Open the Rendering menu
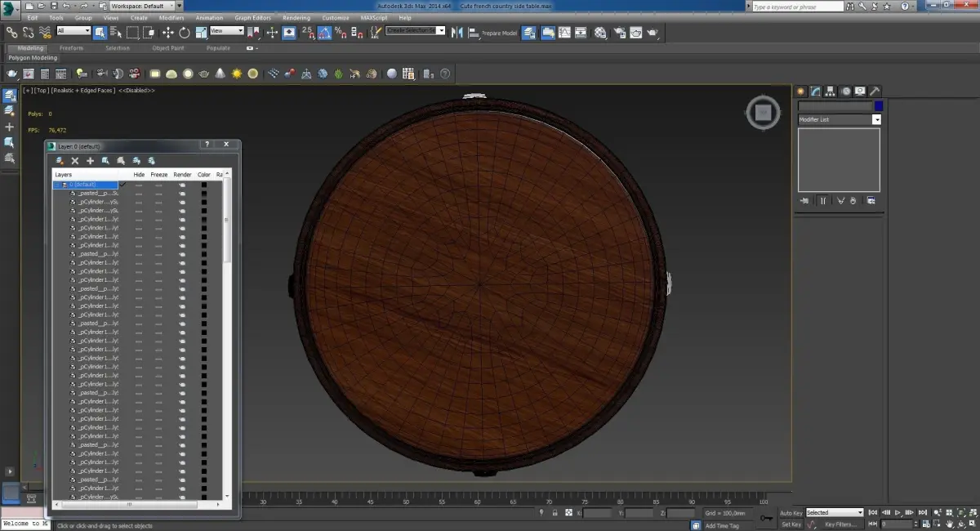Screen dimensions: 980x531 tap(296, 17)
